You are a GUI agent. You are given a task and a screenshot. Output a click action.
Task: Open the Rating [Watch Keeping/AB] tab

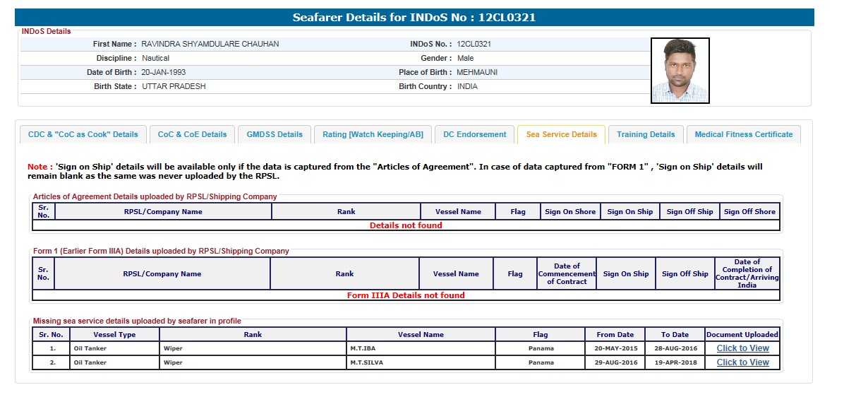point(373,134)
